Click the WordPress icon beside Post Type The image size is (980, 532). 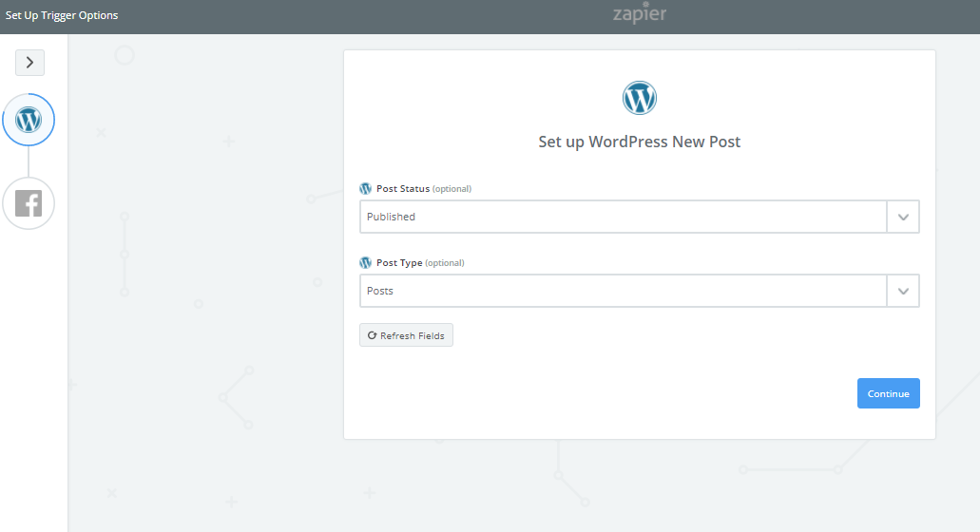[366, 263]
